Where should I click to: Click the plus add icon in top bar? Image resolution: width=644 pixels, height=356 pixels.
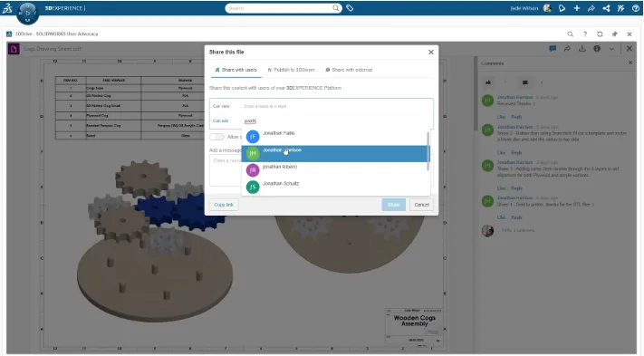[577, 8]
